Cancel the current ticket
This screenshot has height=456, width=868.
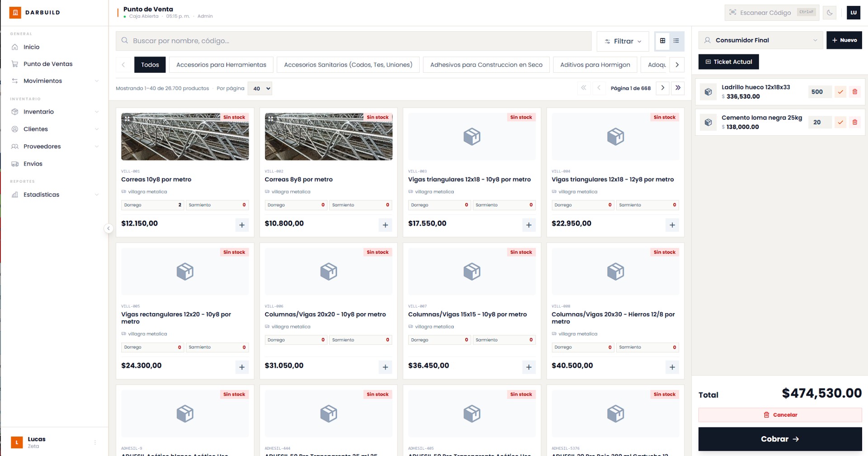(780, 415)
